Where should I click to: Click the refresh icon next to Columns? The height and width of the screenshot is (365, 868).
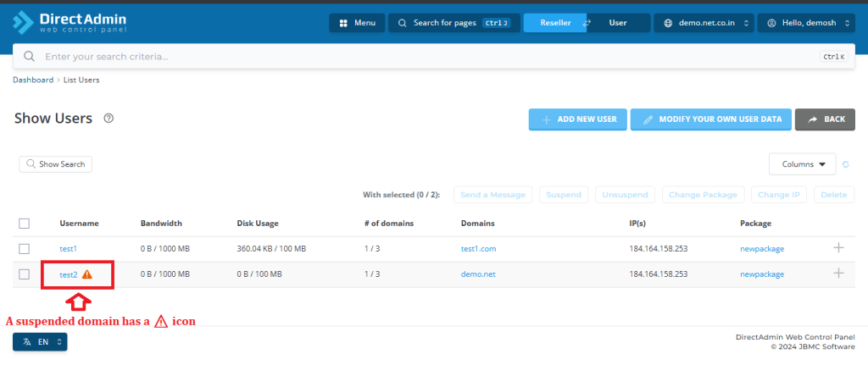846,164
